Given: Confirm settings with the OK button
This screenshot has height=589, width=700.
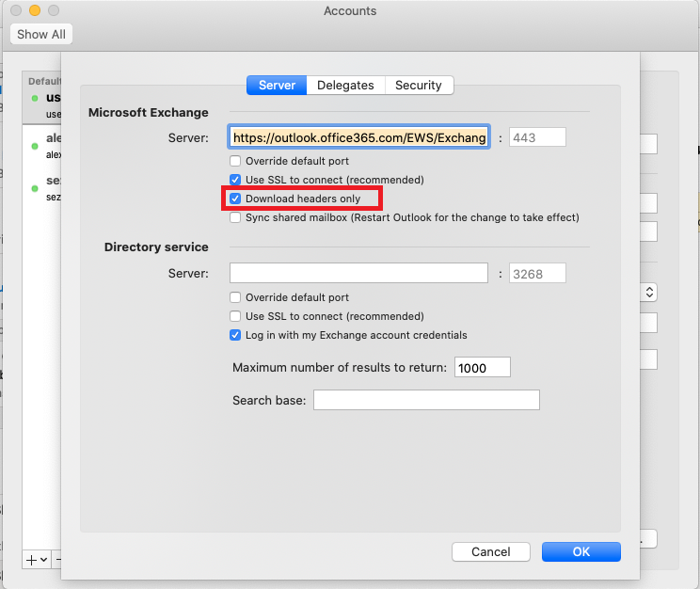Looking at the screenshot, I should (x=581, y=552).
